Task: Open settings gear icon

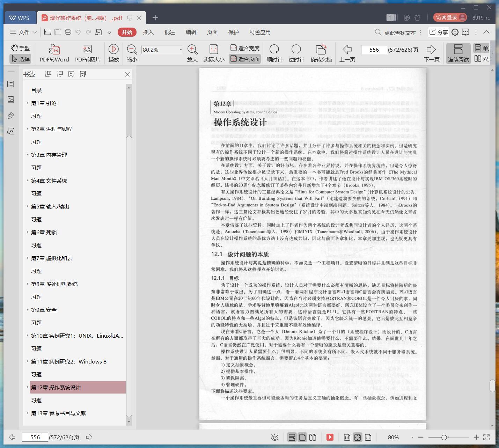Action: [455, 32]
